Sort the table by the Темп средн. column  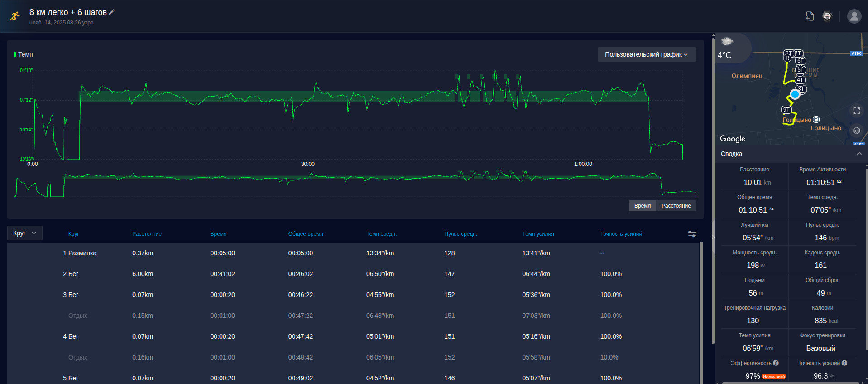[381, 234]
